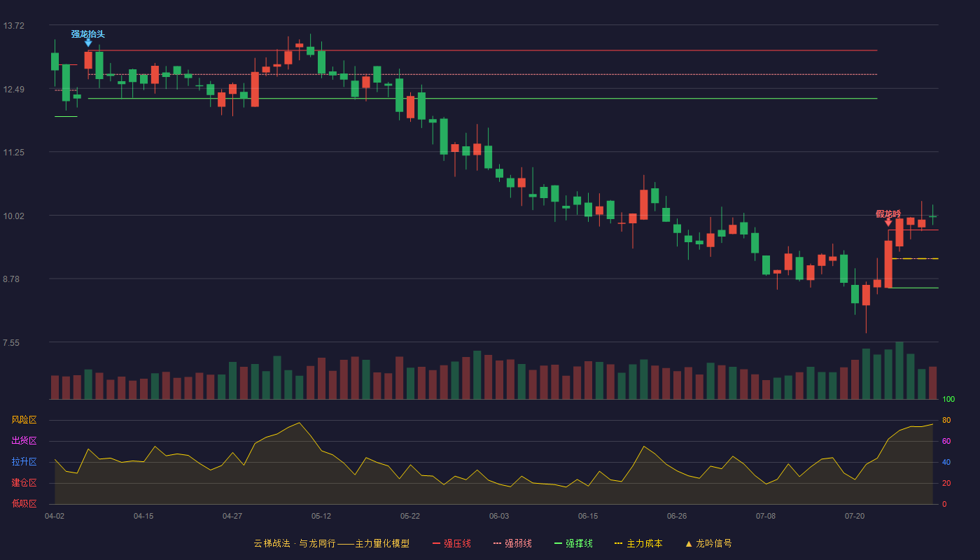Select the 出货区 zone label
This screenshot has width=980, height=560.
point(24,441)
